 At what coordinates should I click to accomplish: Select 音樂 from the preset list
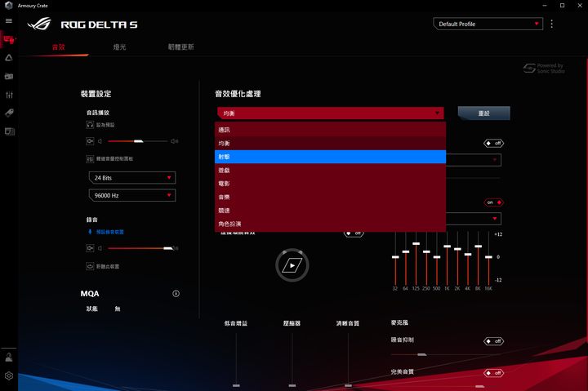331,197
